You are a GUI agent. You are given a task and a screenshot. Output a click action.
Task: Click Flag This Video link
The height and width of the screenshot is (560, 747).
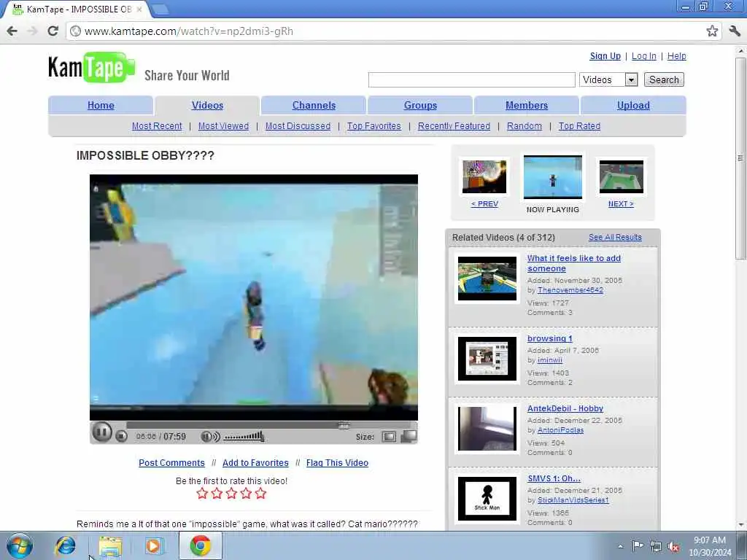(337, 462)
